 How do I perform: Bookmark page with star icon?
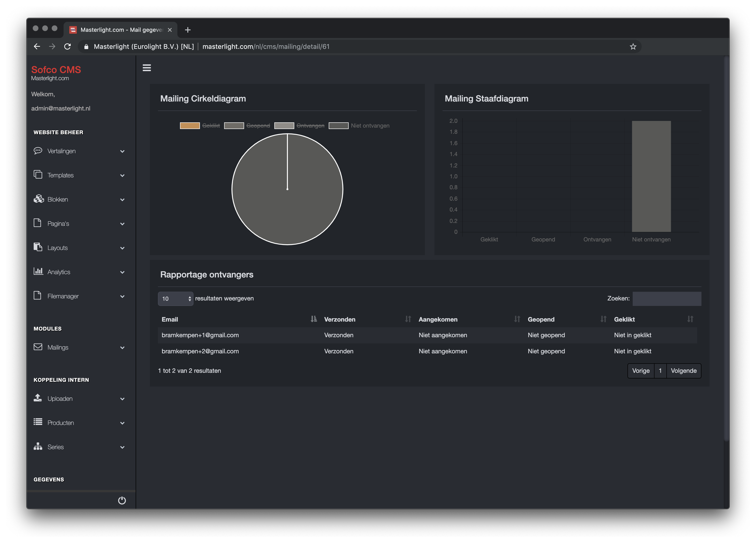[633, 47]
